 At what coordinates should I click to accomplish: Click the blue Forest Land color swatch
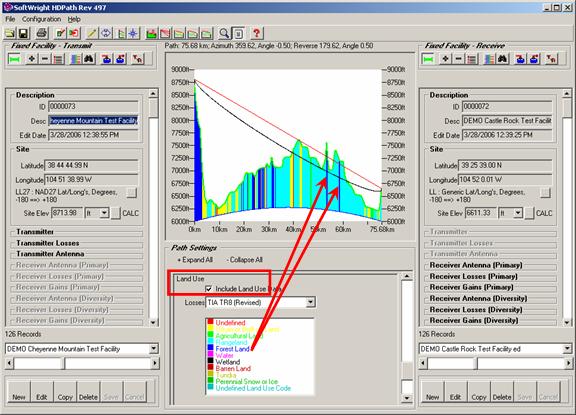coord(210,348)
